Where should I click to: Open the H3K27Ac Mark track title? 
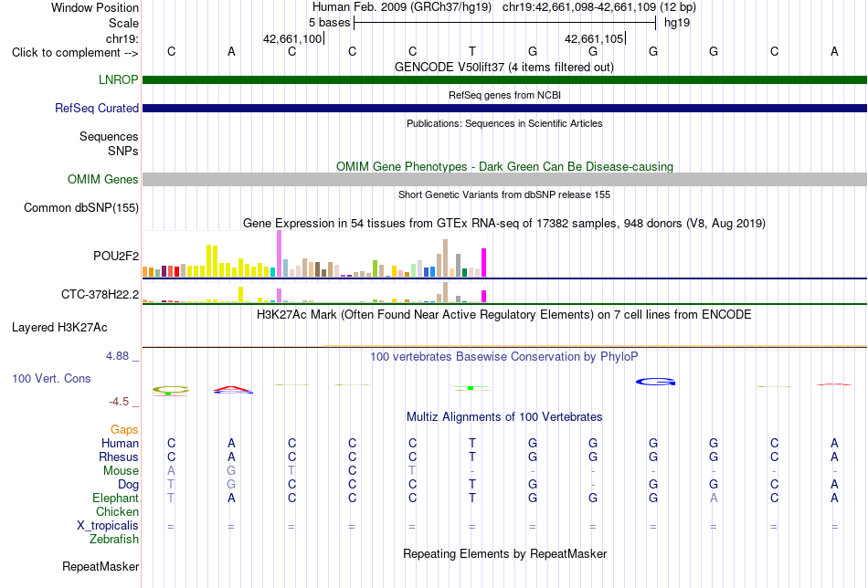[504, 315]
